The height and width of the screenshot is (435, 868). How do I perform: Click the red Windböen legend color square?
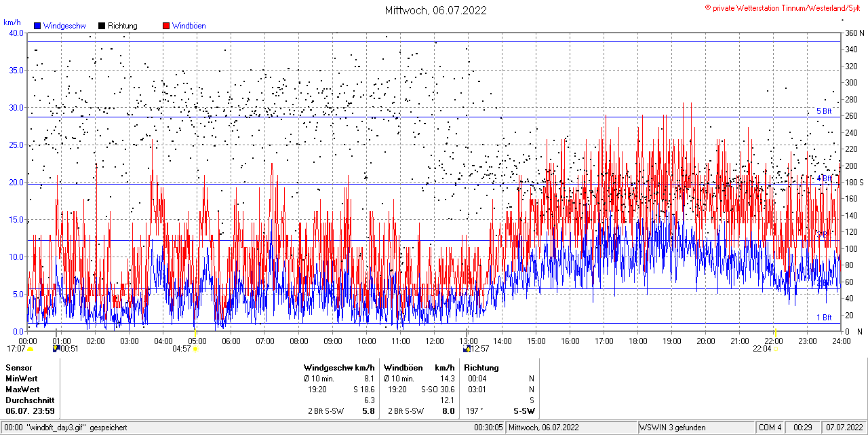click(166, 26)
